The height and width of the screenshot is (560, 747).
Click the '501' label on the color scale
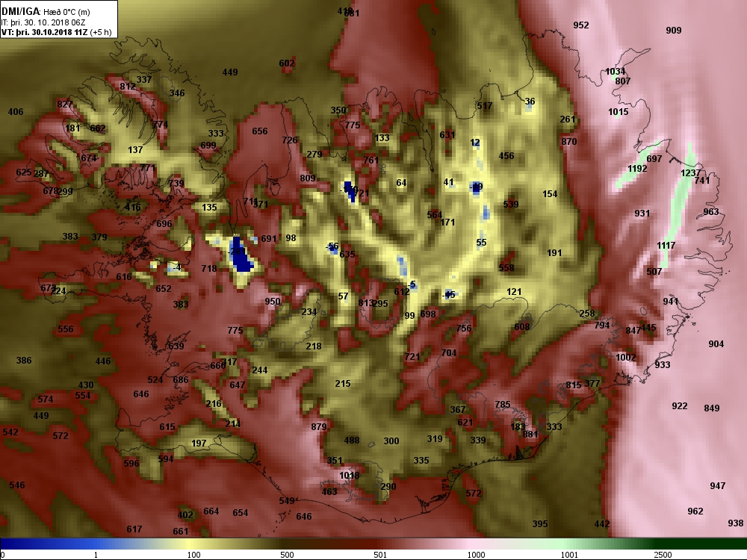click(379, 555)
